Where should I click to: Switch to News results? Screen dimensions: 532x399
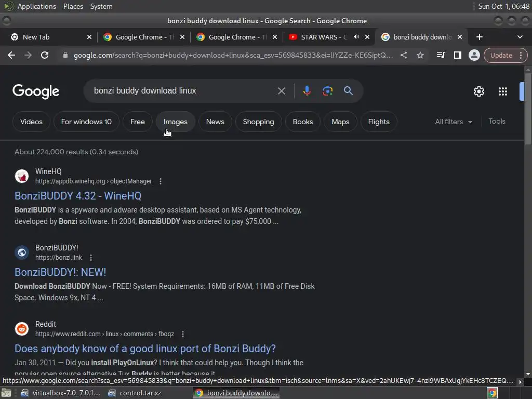(215, 122)
